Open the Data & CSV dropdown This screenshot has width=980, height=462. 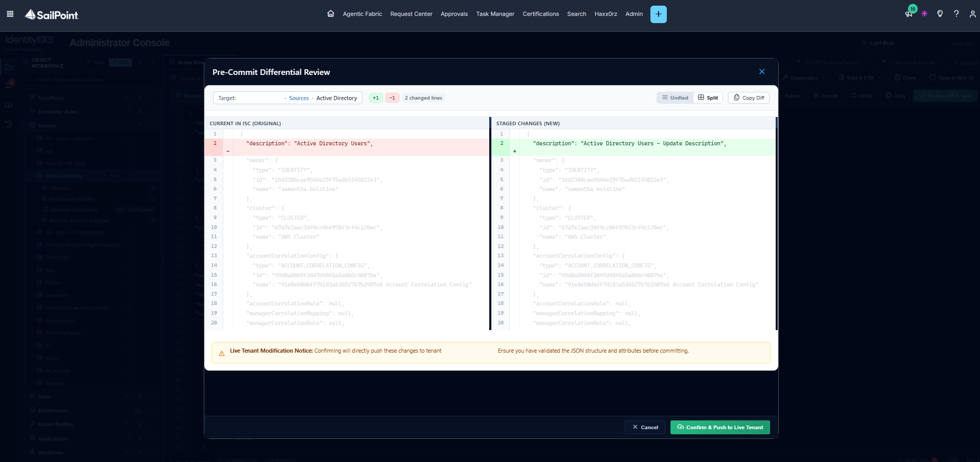(x=860, y=78)
